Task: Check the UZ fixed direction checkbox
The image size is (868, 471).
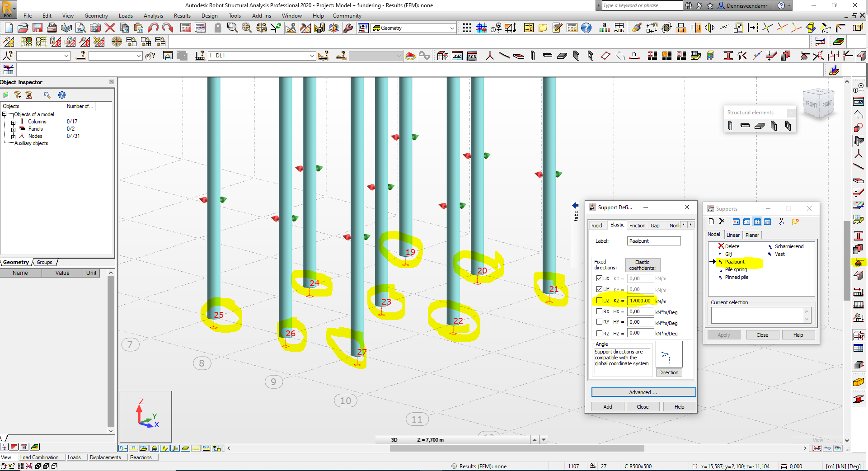Action: (x=600, y=300)
